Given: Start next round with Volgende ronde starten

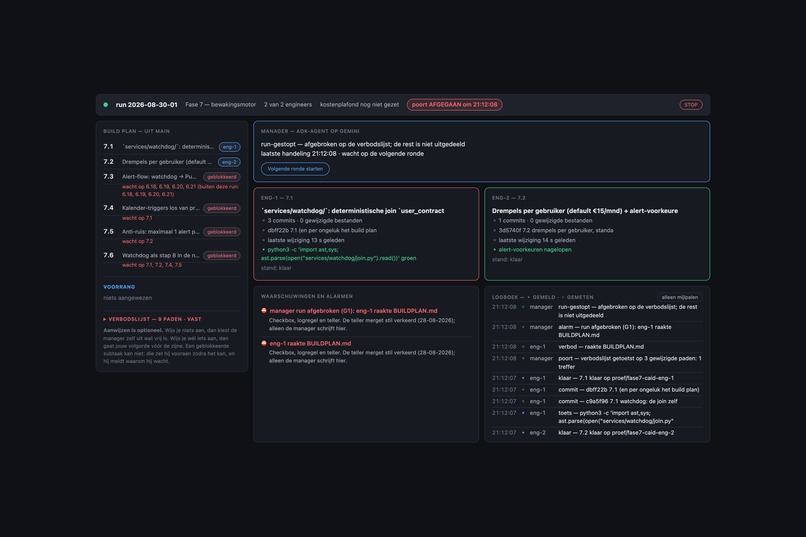Looking at the screenshot, I should pos(295,169).
